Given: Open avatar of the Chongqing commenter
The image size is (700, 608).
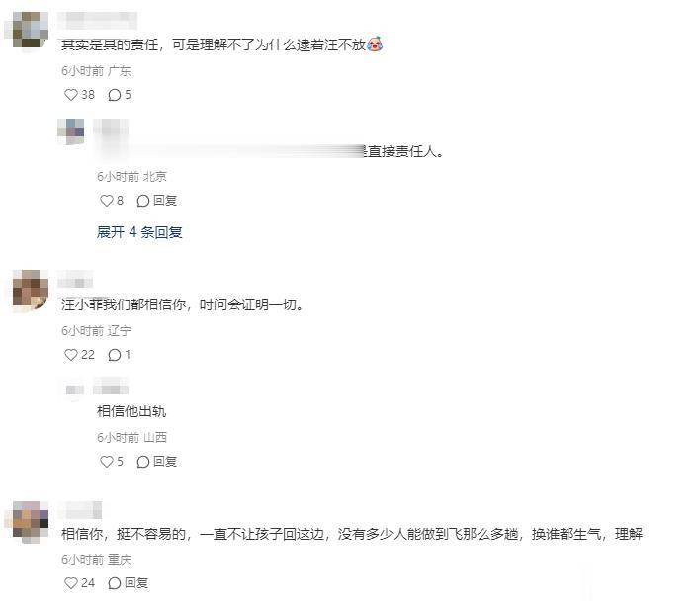Looking at the screenshot, I should 30,521.
